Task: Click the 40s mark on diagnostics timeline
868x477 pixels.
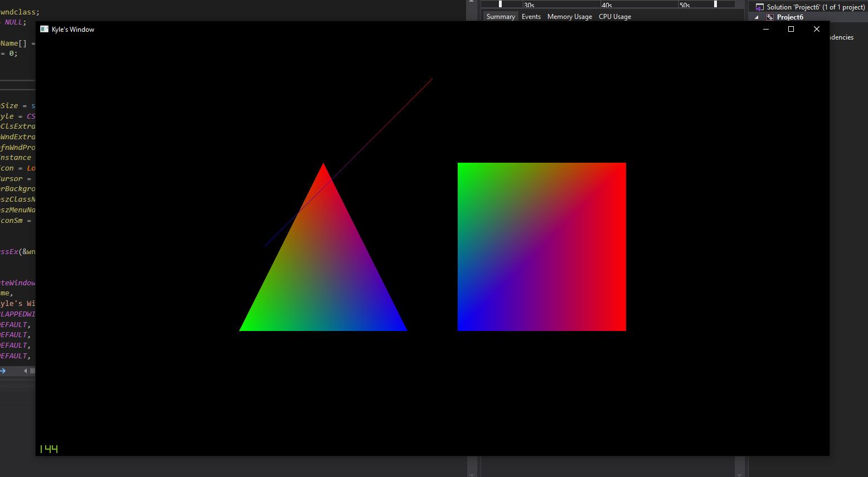Action: [x=607, y=5]
